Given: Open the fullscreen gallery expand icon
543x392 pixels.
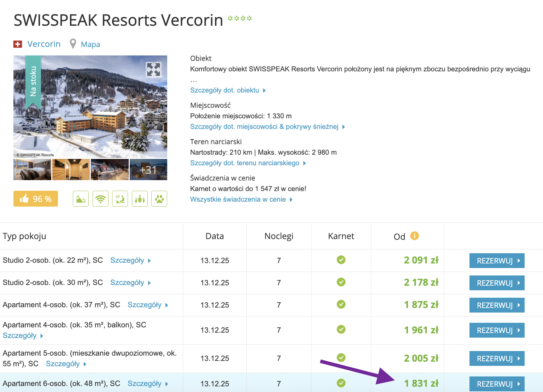Looking at the screenshot, I should [154, 70].
